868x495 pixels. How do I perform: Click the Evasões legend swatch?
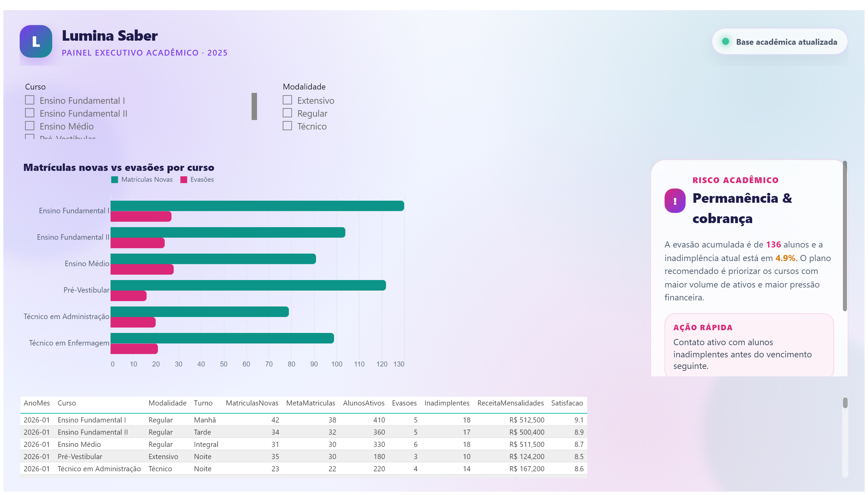[x=183, y=180]
